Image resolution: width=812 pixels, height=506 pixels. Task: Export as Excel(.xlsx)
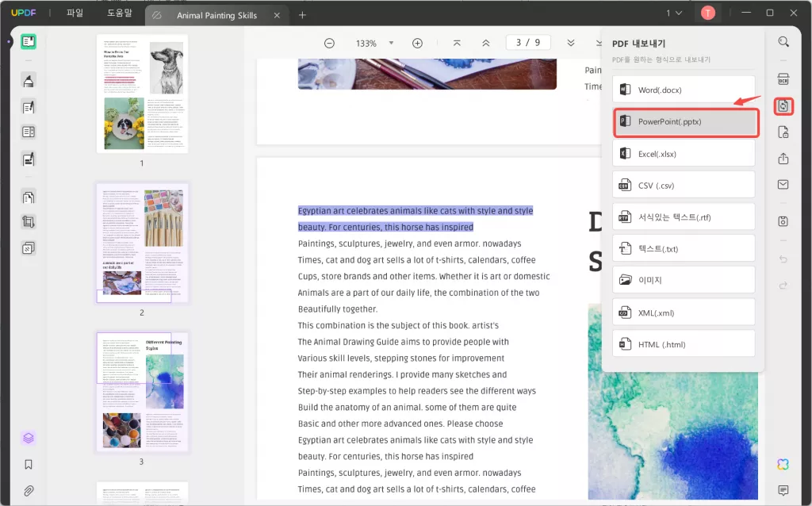[684, 154]
